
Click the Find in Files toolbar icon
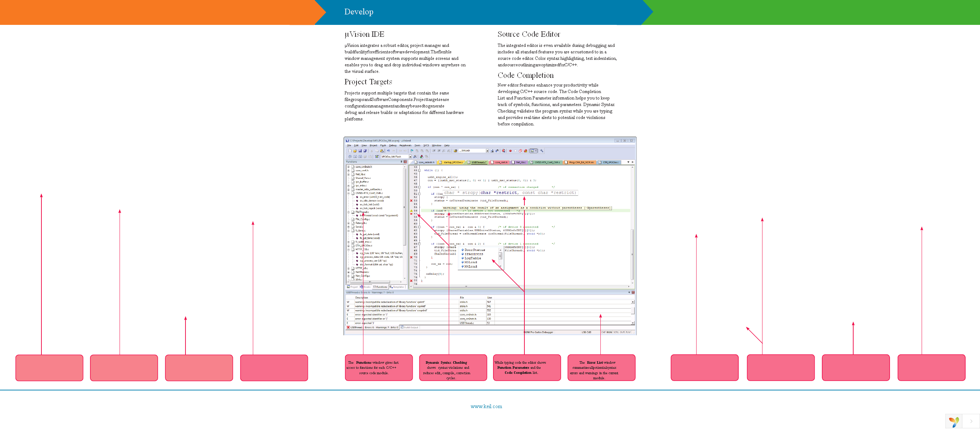pyautogui.click(x=455, y=151)
